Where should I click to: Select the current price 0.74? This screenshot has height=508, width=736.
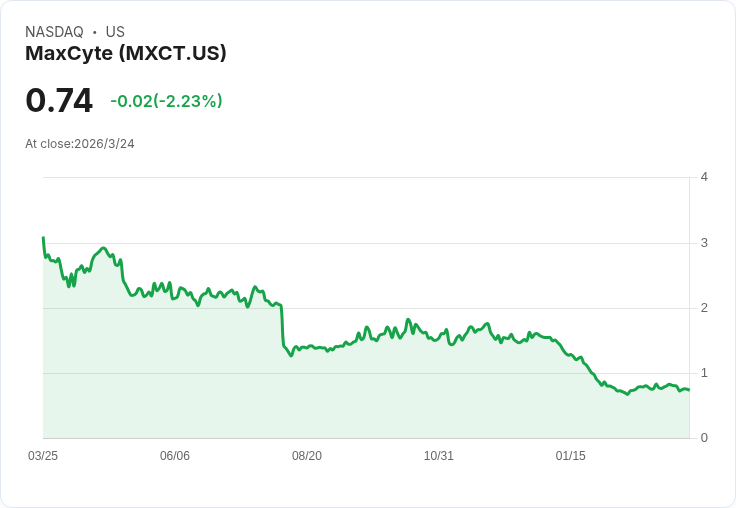(x=59, y=101)
